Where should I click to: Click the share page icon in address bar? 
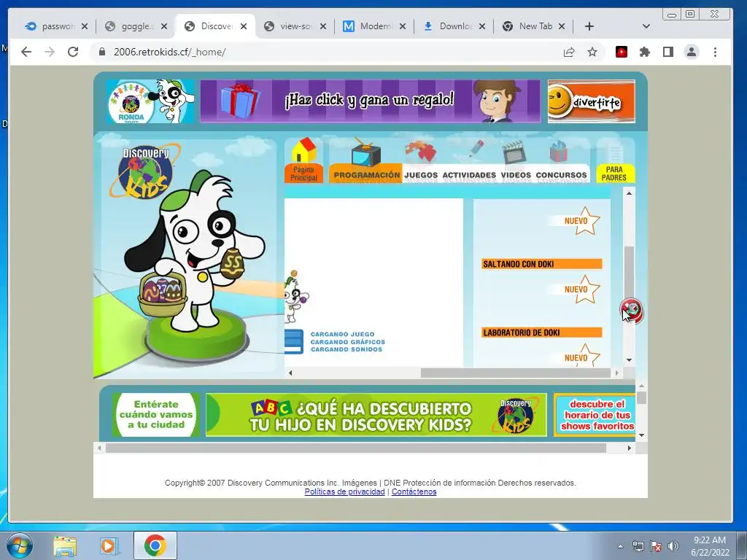pyautogui.click(x=569, y=52)
